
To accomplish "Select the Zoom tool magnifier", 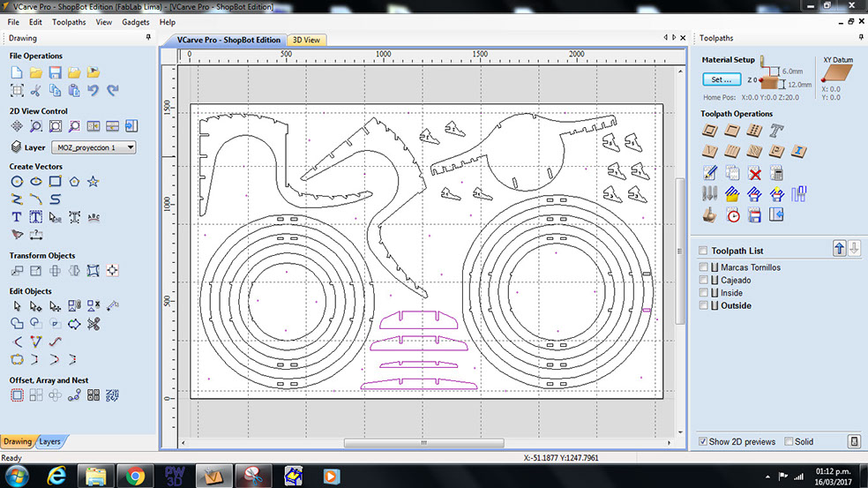I will (x=36, y=126).
